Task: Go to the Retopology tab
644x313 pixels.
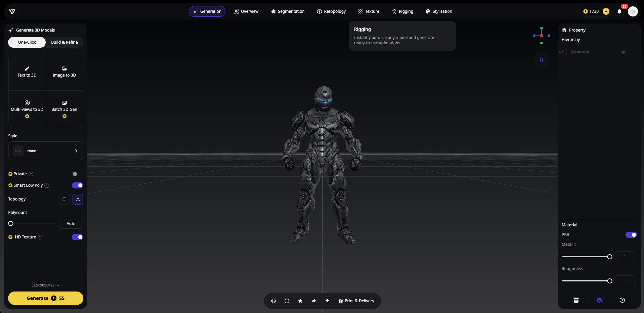Action: [x=331, y=11]
